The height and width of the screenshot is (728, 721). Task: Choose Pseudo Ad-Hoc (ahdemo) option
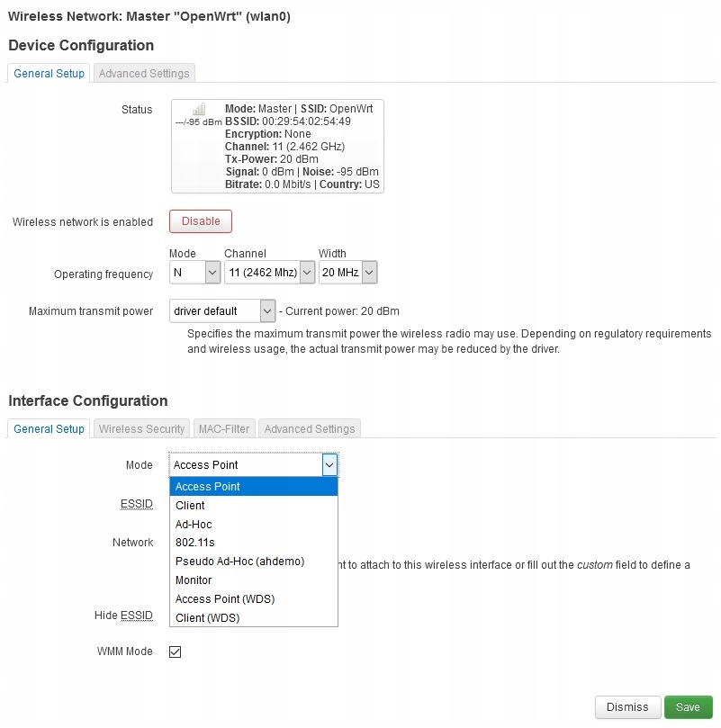pyautogui.click(x=239, y=562)
